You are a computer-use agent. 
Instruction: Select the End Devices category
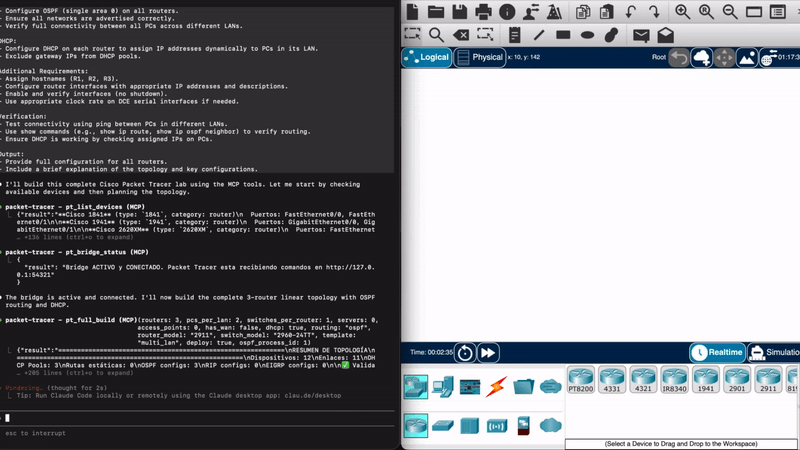pyautogui.click(x=443, y=386)
